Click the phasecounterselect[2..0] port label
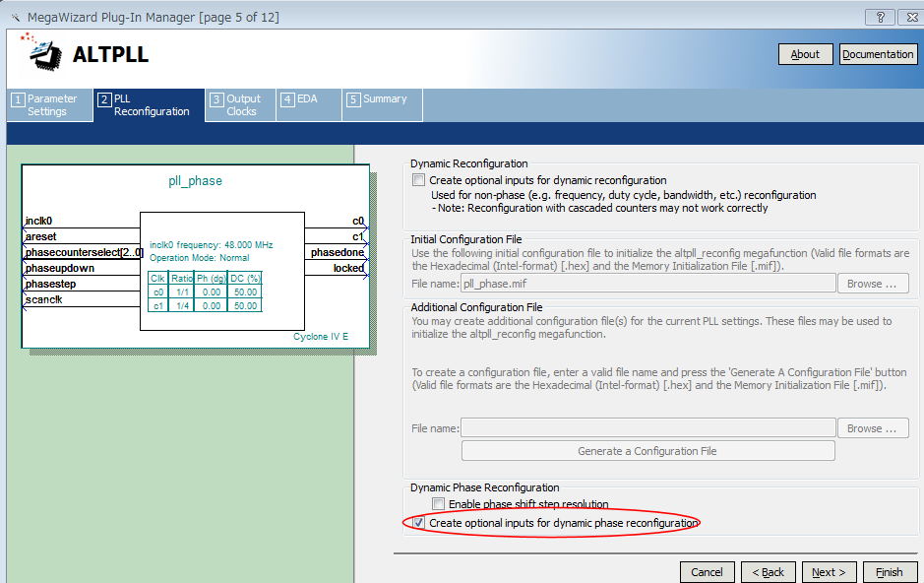Viewport: 924px width, 583px height. (x=85, y=252)
